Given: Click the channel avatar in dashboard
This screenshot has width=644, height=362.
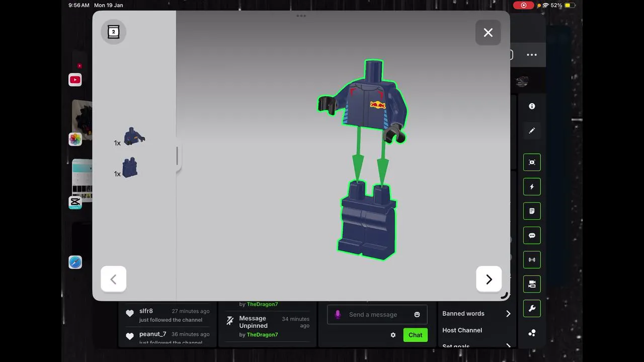Looking at the screenshot, I should [x=522, y=80].
